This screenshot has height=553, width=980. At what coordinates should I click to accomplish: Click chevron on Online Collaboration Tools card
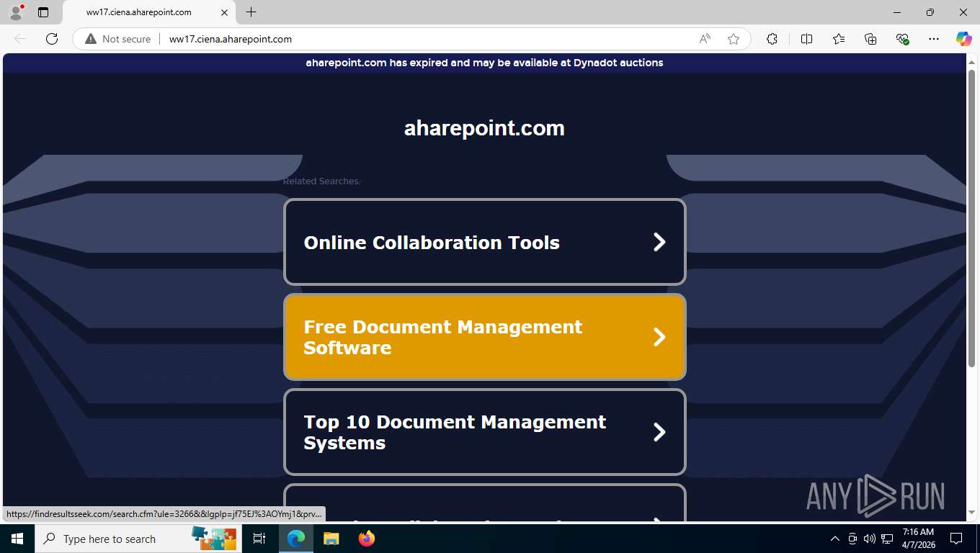pyautogui.click(x=659, y=242)
